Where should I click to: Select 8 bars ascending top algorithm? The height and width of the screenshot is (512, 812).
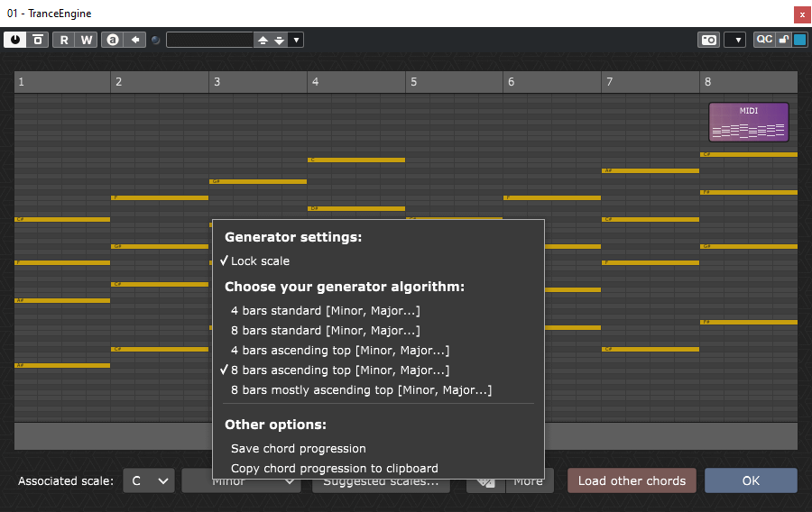pos(339,370)
